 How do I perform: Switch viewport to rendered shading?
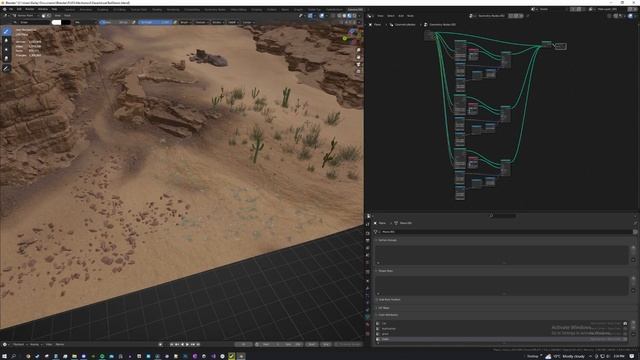click(x=354, y=16)
